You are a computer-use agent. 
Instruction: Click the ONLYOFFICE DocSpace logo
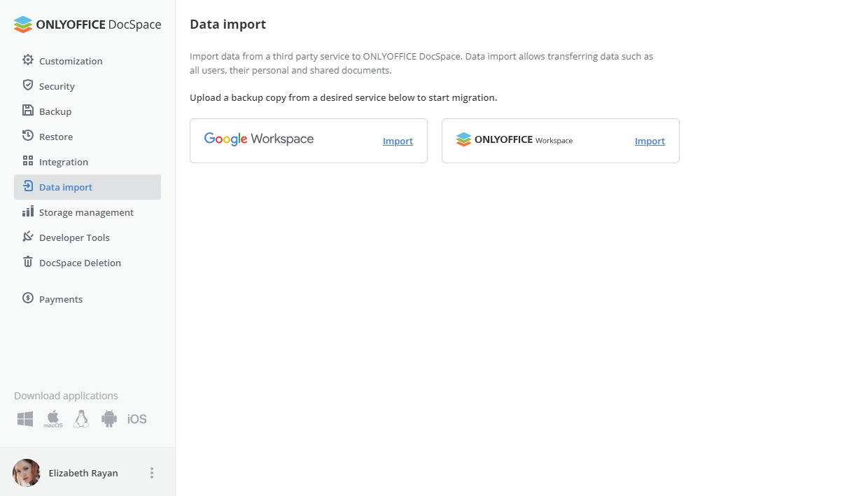(x=87, y=25)
